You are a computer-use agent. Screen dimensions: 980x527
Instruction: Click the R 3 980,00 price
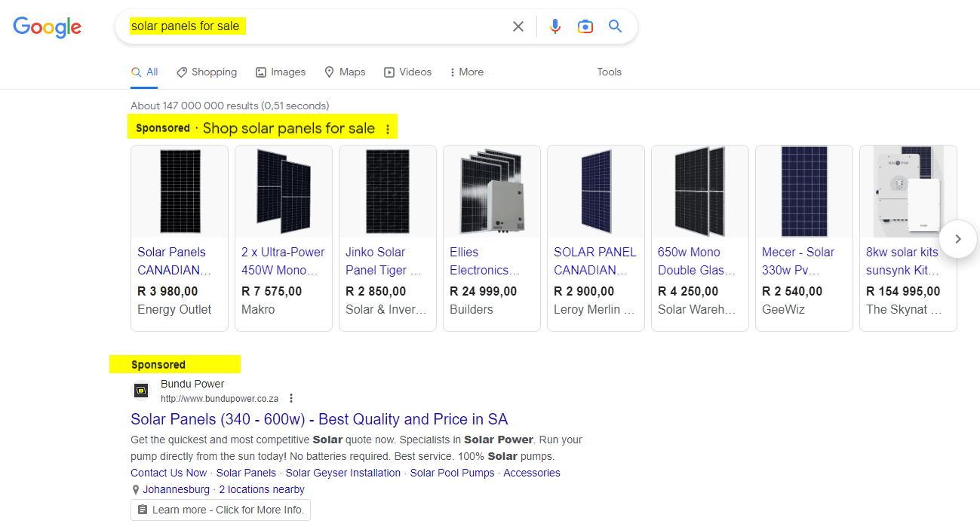[167, 291]
